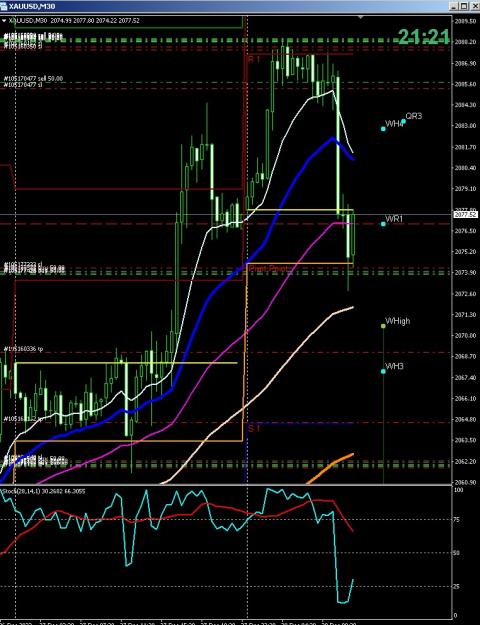This screenshot has width=480, height=625.
Task: Click the XAUUSD,M30 OHLC data line
Action: (74, 20)
